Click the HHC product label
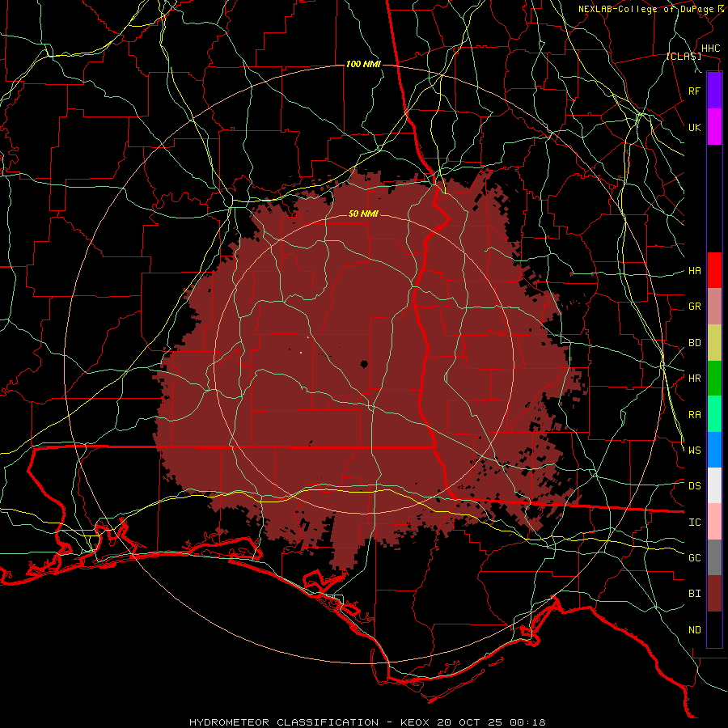The width and height of the screenshot is (728, 728). point(711,49)
